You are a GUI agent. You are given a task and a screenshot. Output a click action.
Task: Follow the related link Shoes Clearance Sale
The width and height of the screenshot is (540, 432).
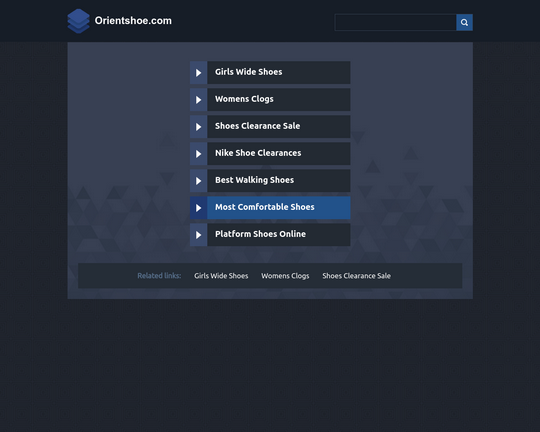356,276
